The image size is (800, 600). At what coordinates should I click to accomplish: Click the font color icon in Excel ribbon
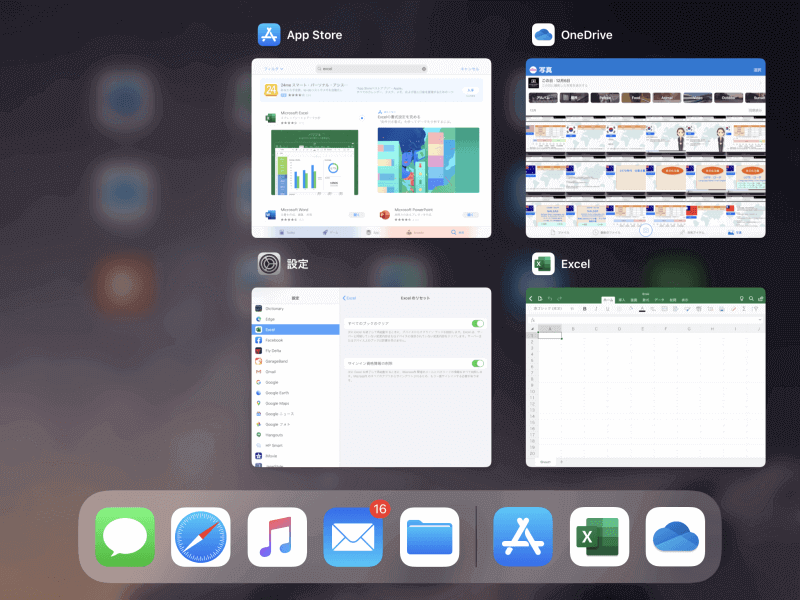[642, 309]
